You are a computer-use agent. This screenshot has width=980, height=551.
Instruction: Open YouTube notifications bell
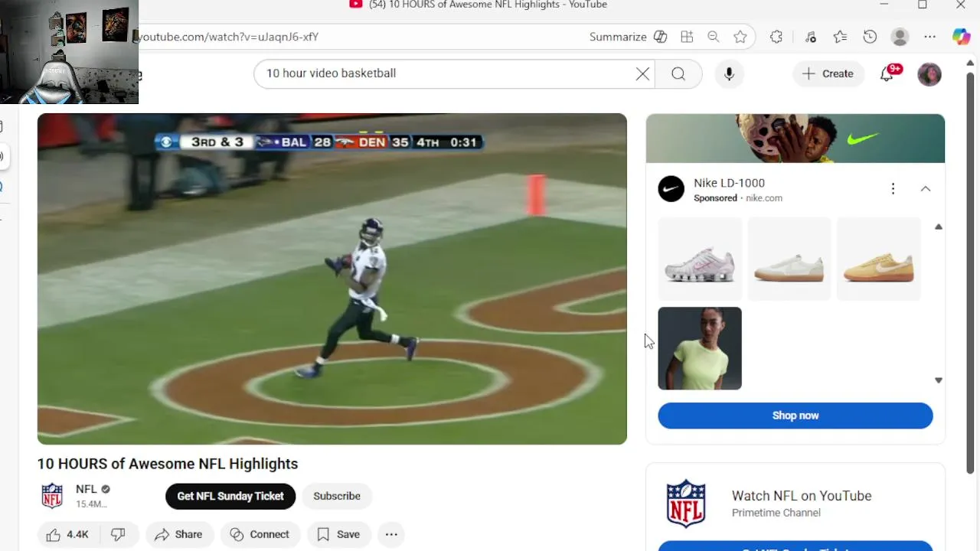coord(887,73)
